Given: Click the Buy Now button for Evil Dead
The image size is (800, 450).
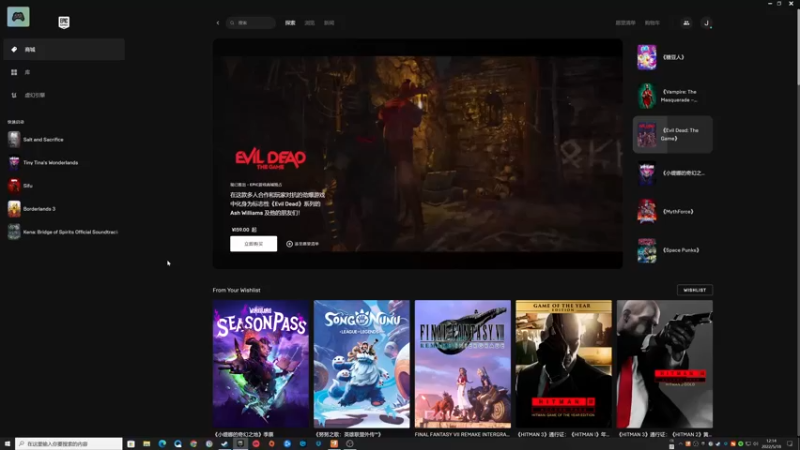Looking at the screenshot, I should [254, 244].
